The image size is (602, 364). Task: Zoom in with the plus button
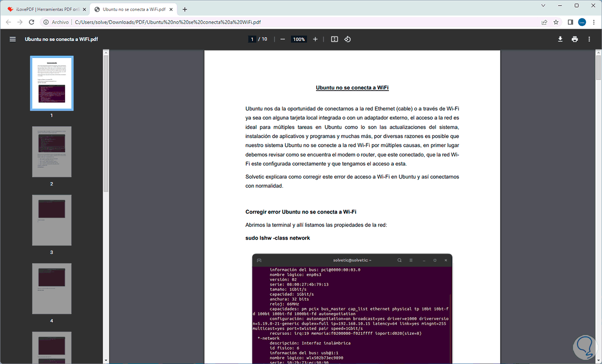click(315, 39)
